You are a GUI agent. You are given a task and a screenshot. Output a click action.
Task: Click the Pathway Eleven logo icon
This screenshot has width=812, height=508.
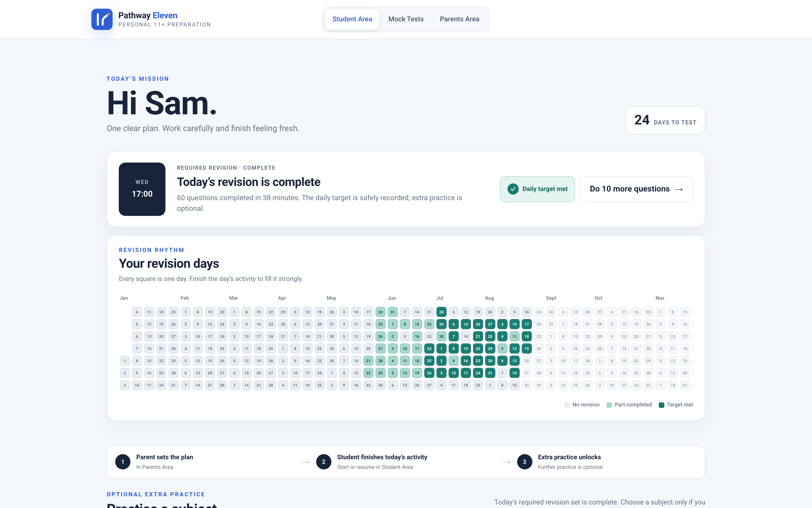click(x=102, y=19)
